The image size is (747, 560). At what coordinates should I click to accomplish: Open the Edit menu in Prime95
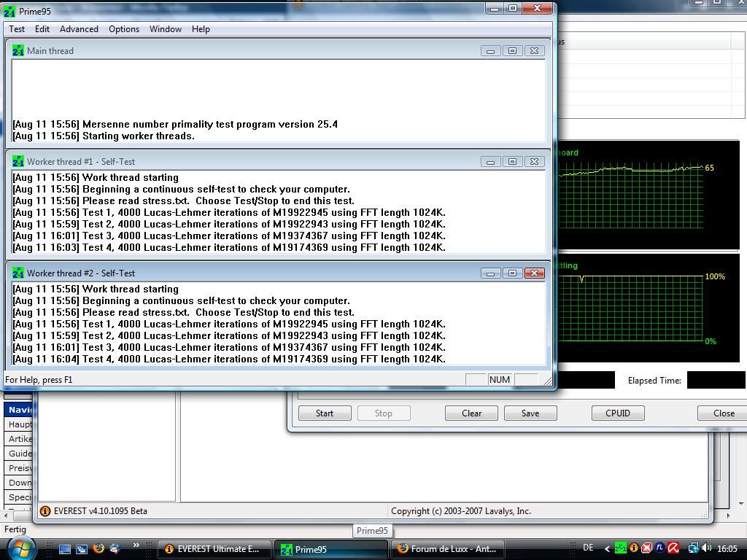pos(42,29)
